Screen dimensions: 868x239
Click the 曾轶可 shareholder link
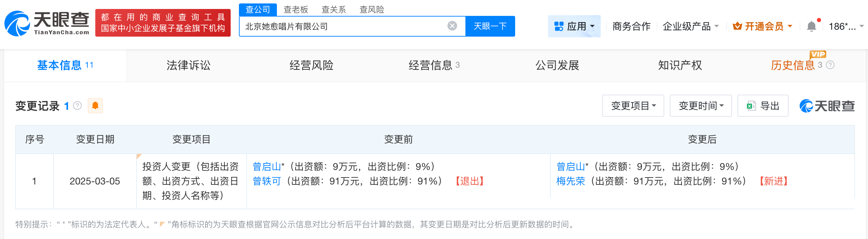coord(267,181)
